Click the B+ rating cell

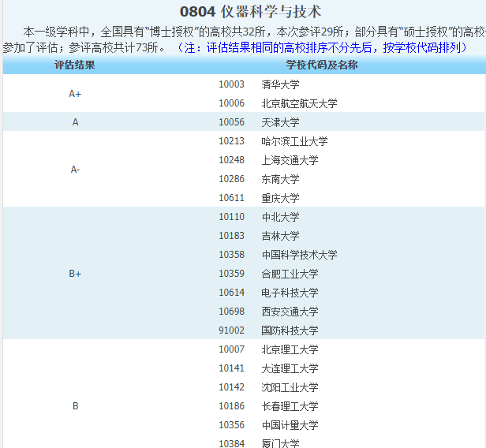coord(75,274)
